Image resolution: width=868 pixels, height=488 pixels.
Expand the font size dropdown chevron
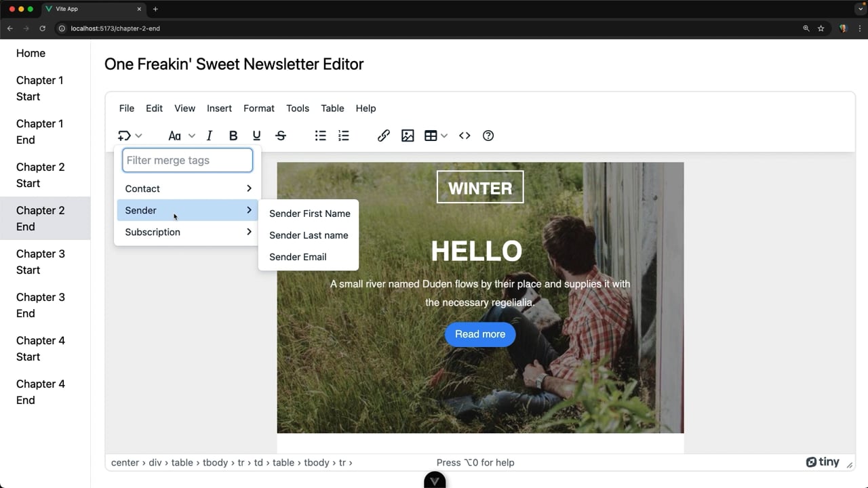pos(192,136)
